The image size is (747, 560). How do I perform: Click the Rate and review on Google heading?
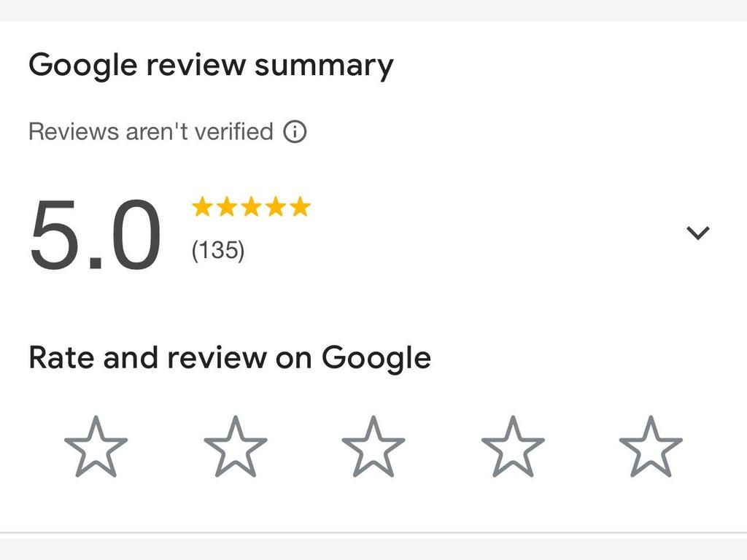pyautogui.click(x=230, y=357)
